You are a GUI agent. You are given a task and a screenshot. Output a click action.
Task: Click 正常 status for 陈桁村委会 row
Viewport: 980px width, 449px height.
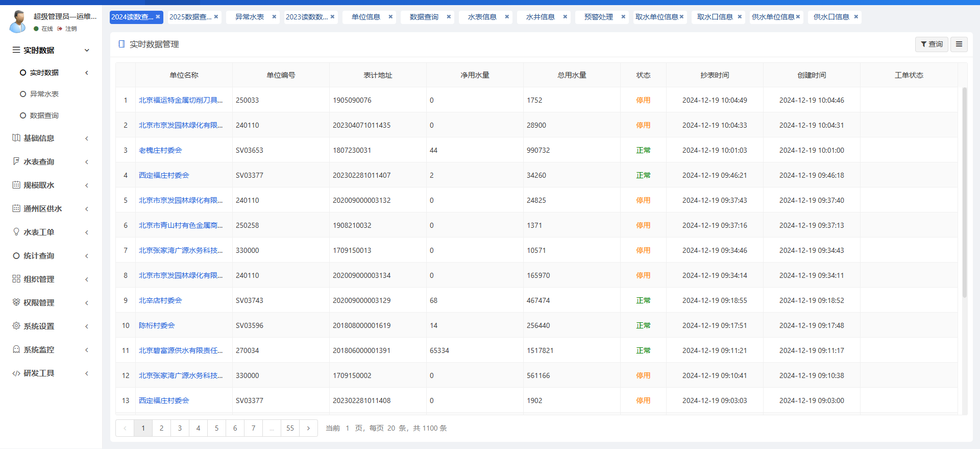click(x=643, y=325)
